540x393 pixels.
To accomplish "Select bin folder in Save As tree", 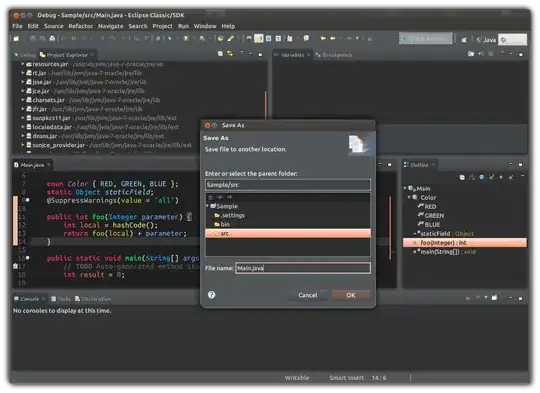I will coord(222,224).
